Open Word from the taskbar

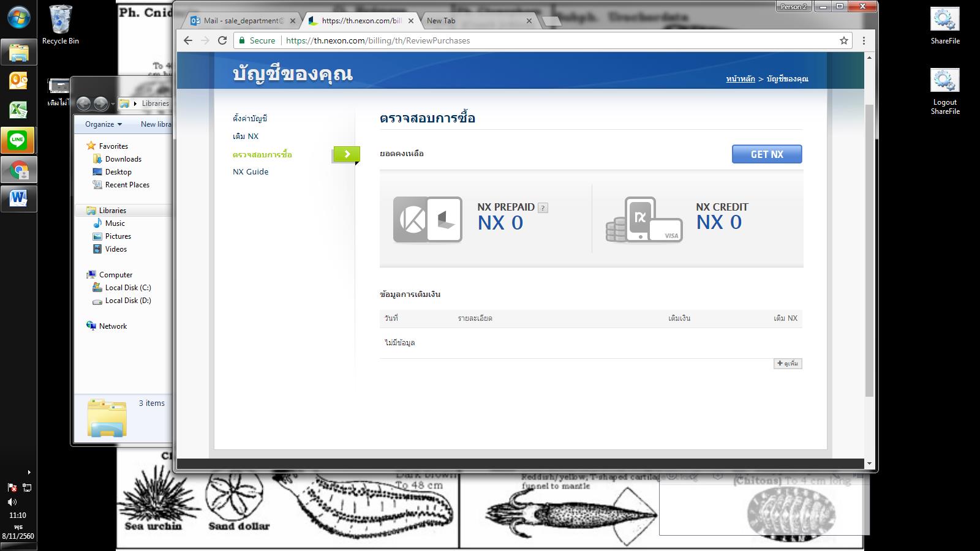pos(18,198)
